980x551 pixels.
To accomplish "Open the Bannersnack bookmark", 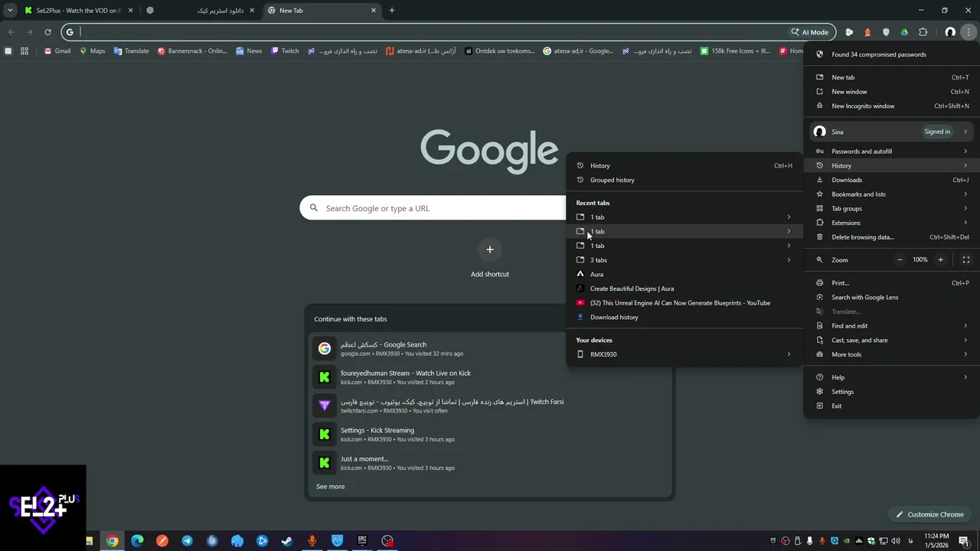I will pos(192,51).
